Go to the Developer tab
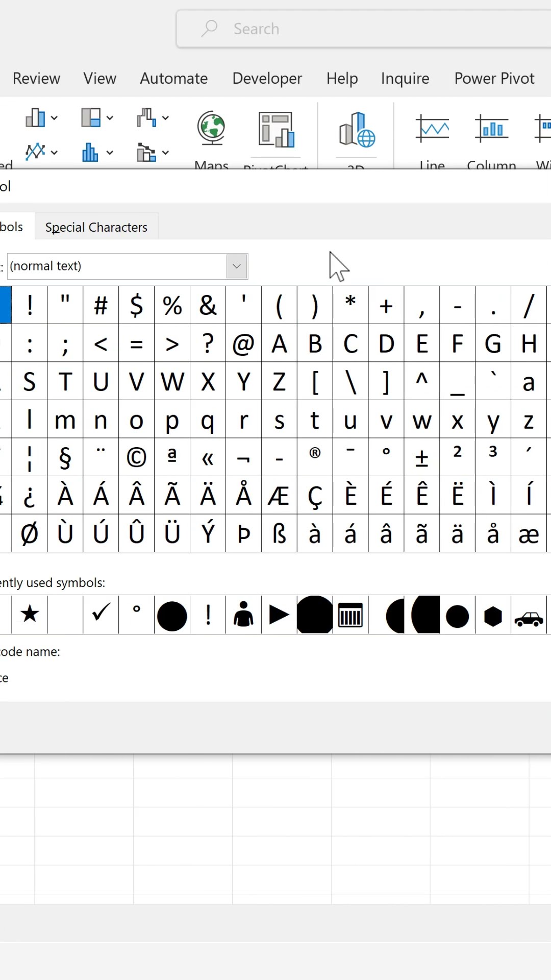This screenshot has height=980, width=551. pos(267,78)
